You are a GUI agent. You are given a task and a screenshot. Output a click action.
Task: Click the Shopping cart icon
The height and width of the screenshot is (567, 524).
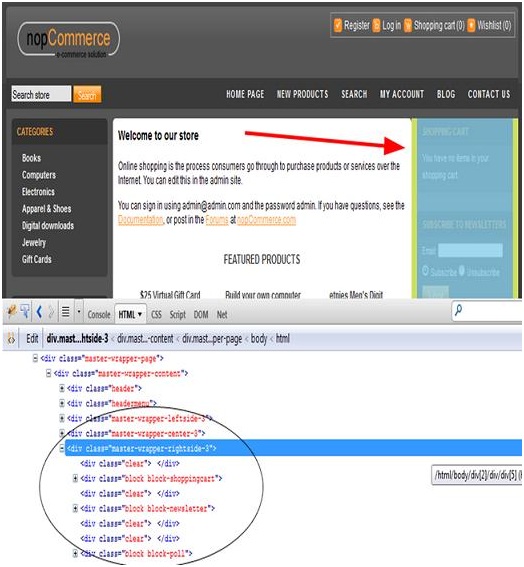[408, 25]
